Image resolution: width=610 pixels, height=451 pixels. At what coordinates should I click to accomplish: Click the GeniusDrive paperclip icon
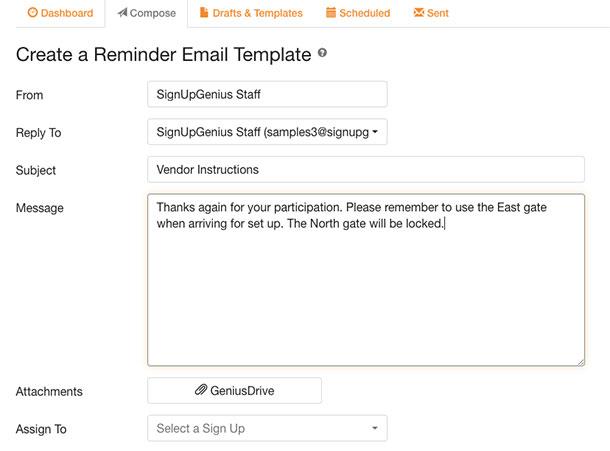tap(201, 390)
